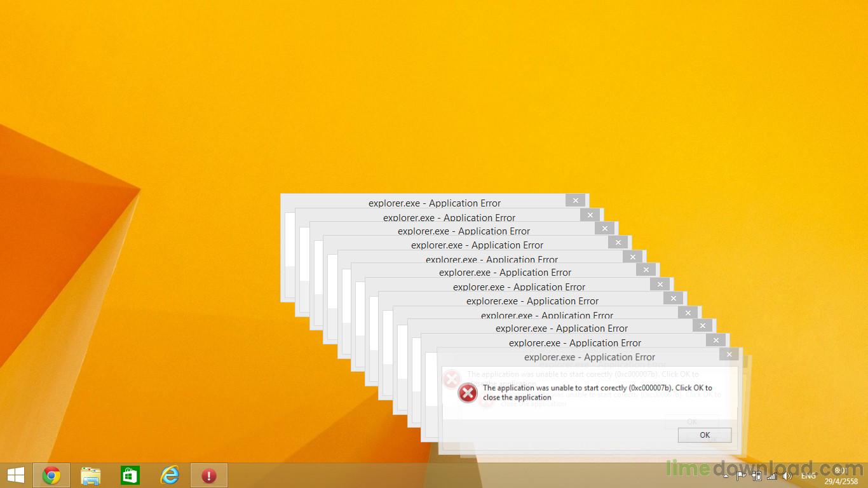Close the rearmost explorer.exe error dialog
Viewport: 868px width, 488px height.
(575, 200)
